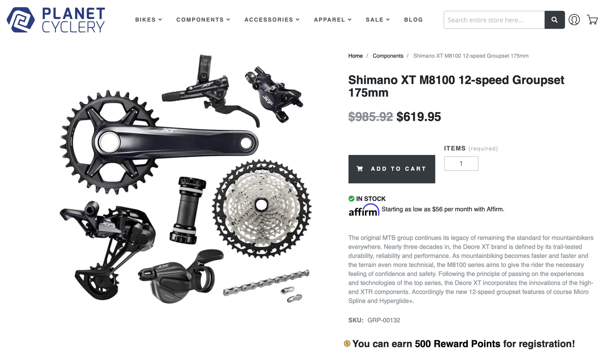The image size is (615, 364).
Task: Click the Add to Cart button
Action: point(392,169)
